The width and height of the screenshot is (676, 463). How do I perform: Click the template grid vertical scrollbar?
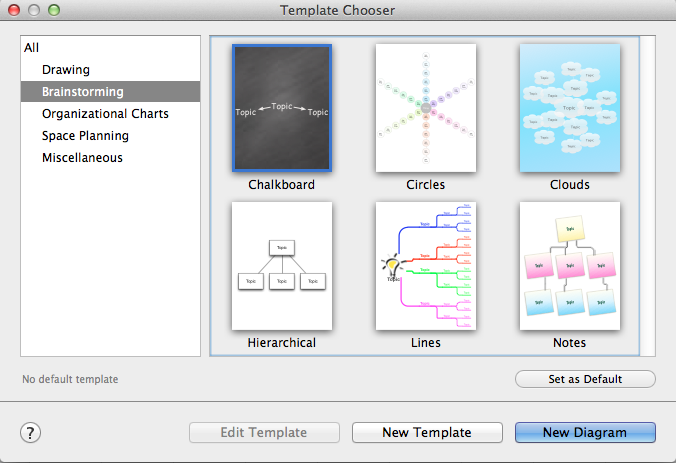click(x=647, y=195)
